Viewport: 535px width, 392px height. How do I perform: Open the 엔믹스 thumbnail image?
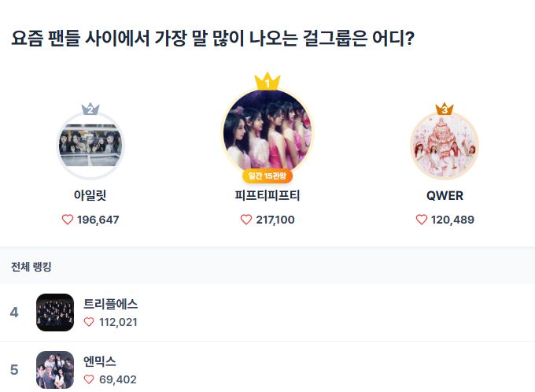(x=55, y=370)
